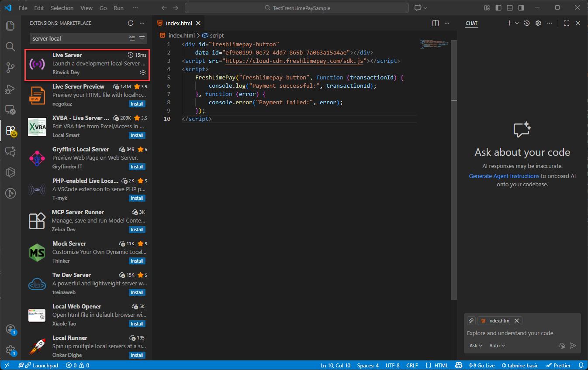The height and width of the screenshot is (370, 588).
Task: Select the index.html editor tab
Action: [179, 23]
